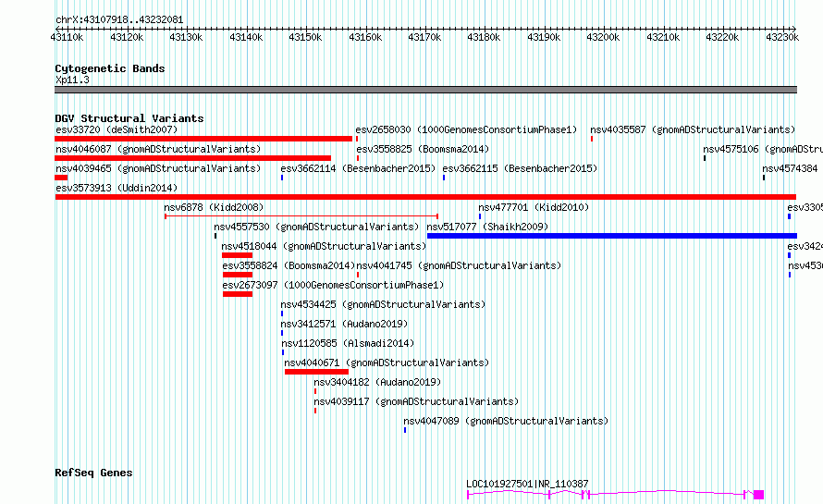Open nsv4047089 gnomAD variant
Viewport: 823px width, 504px height.
click(506, 421)
